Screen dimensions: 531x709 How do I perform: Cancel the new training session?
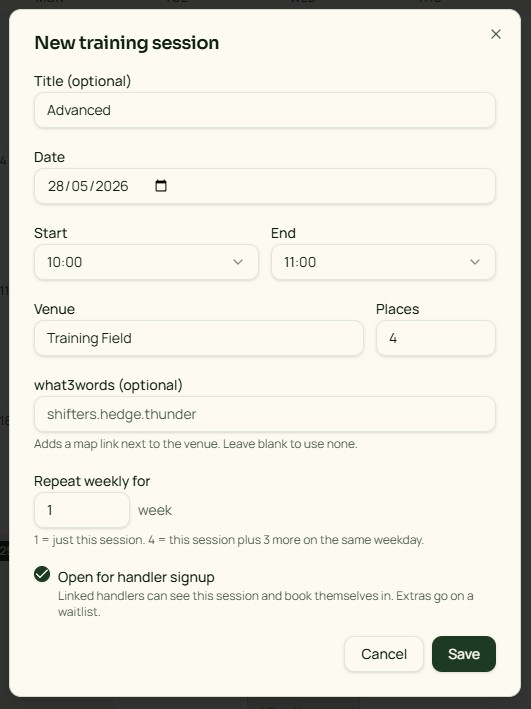click(384, 654)
